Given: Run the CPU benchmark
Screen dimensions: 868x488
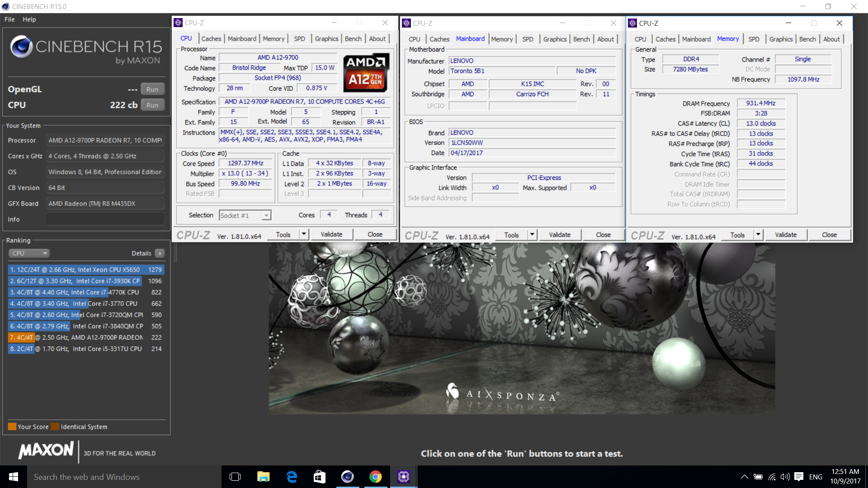Looking at the screenshot, I should coord(152,105).
